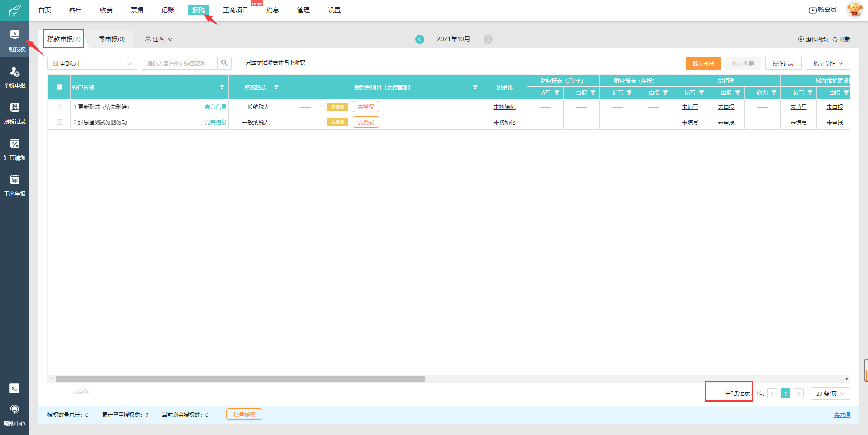Open the 工商项目 menu

[235, 10]
